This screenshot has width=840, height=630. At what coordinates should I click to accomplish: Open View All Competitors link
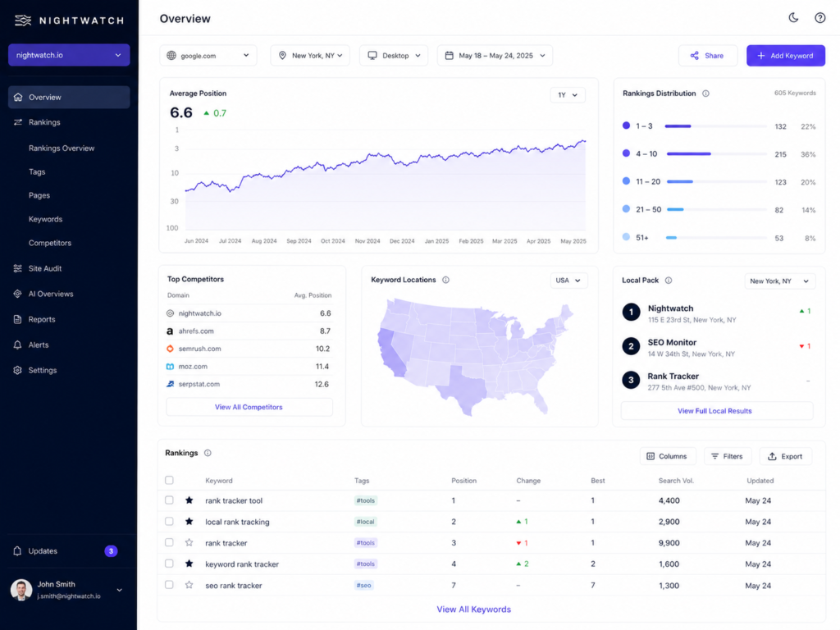tap(249, 407)
